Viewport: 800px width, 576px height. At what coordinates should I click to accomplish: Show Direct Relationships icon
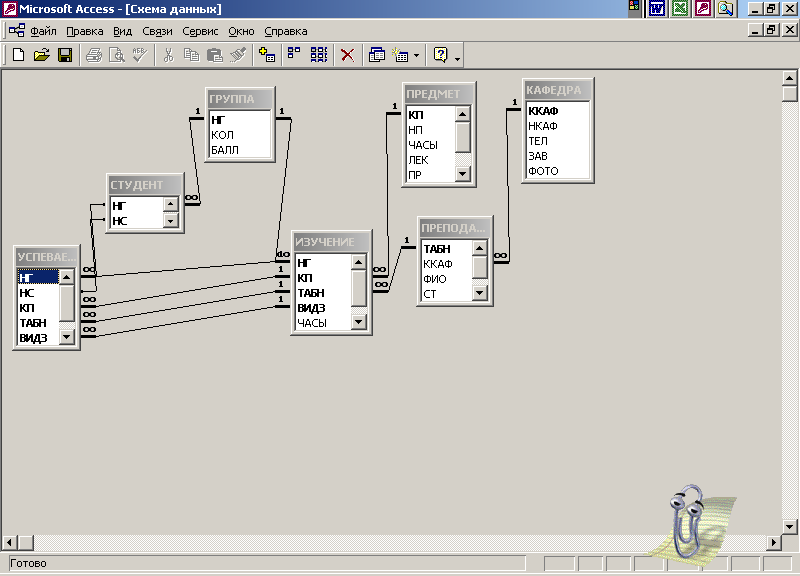coord(294,55)
